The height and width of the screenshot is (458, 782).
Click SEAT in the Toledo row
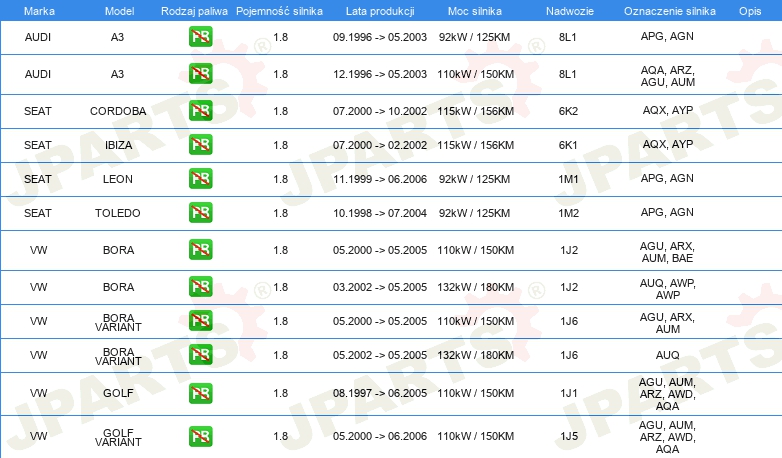pos(38,213)
